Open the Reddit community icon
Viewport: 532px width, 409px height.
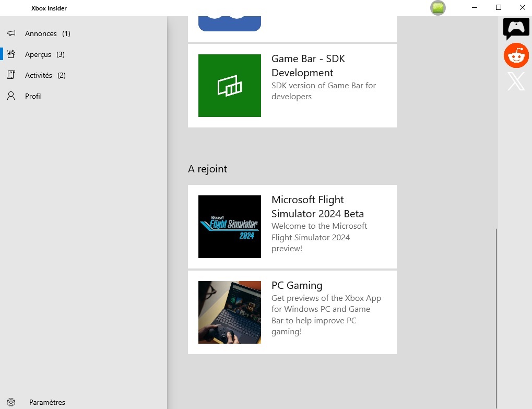pyautogui.click(x=516, y=55)
